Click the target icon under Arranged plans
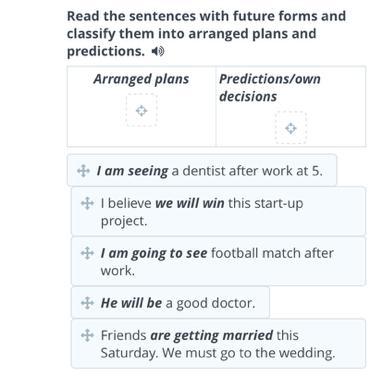Viewport: 383px width, 384px height. [x=141, y=111]
